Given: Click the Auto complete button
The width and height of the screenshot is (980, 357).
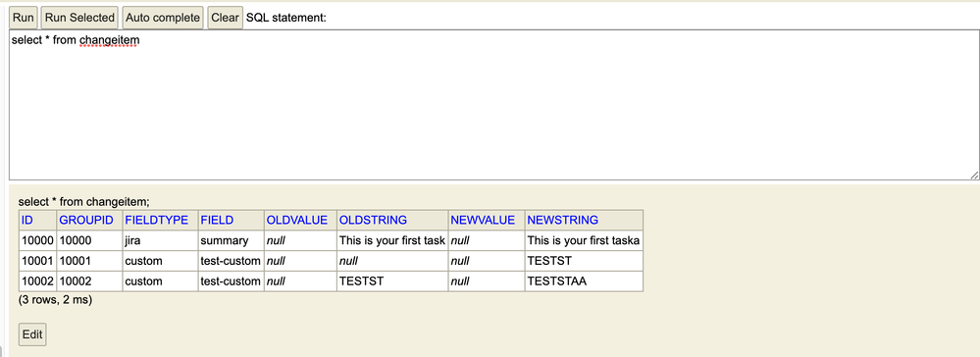Looking at the screenshot, I should click(x=163, y=18).
